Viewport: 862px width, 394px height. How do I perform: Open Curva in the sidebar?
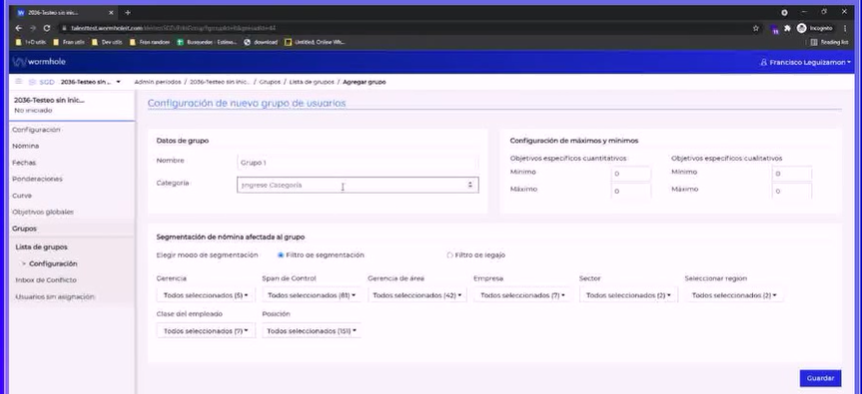(22, 196)
